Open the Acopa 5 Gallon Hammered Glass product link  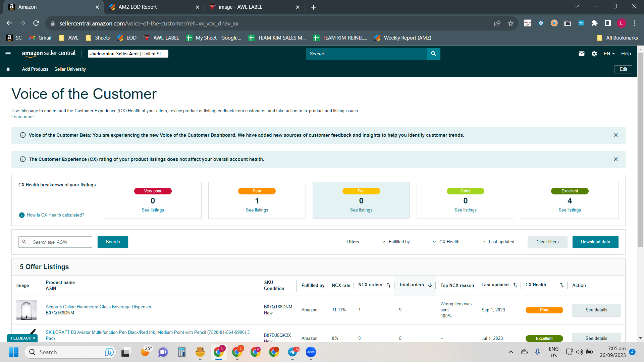pos(99,307)
